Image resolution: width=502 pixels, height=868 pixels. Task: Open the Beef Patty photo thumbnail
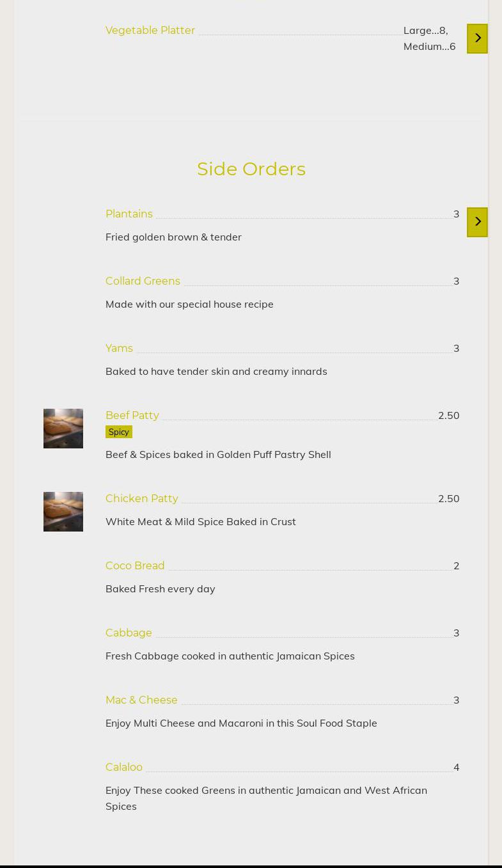[x=63, y=429]
